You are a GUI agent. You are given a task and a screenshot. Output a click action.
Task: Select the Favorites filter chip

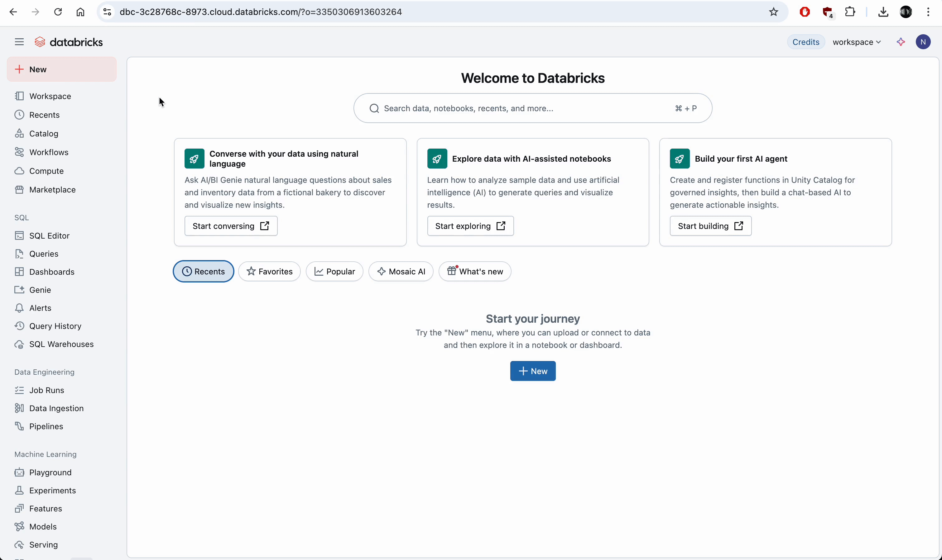click(x=269, y=271)
